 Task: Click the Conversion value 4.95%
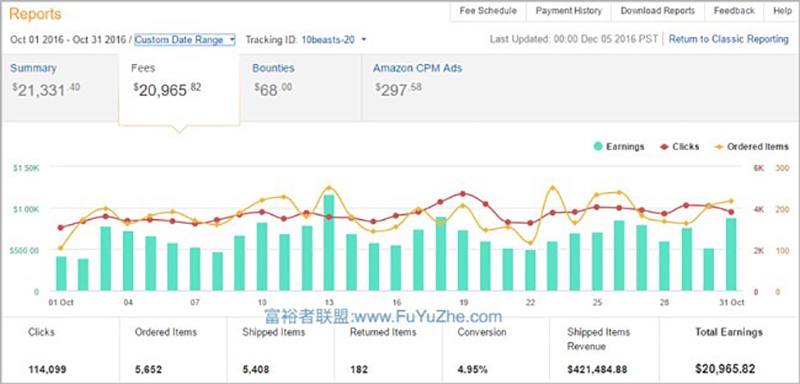point(472,369)
